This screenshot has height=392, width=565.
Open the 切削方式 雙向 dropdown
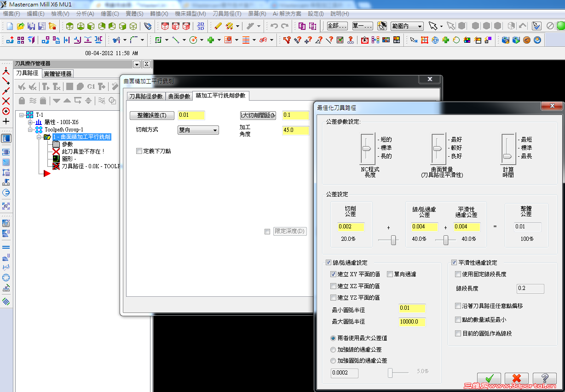pyautogui.click(x=198, y=130)
